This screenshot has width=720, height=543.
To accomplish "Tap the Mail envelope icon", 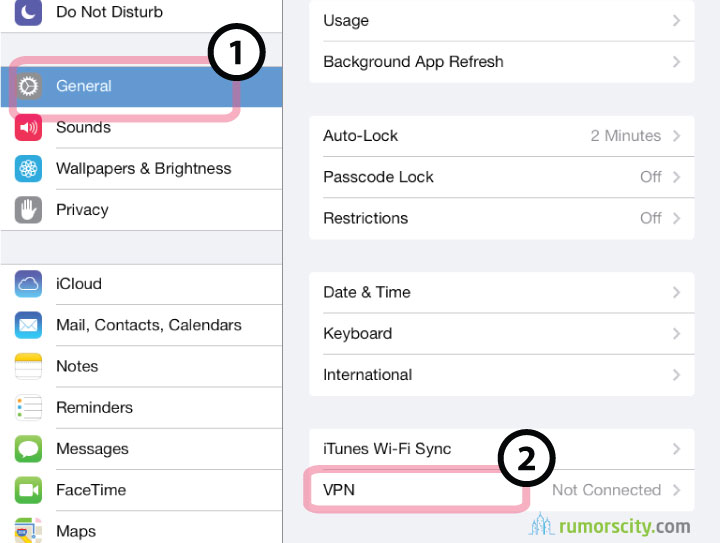I will pos(28,325).
